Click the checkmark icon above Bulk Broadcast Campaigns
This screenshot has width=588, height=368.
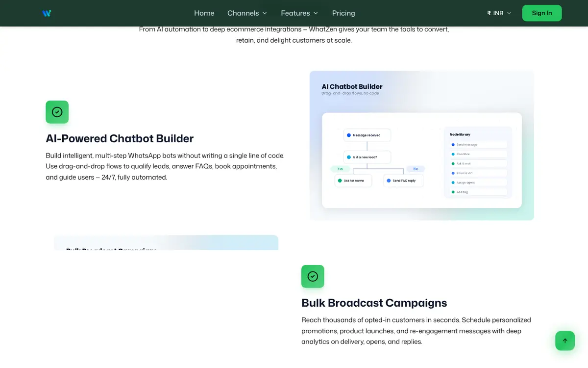tap(313, 276)
